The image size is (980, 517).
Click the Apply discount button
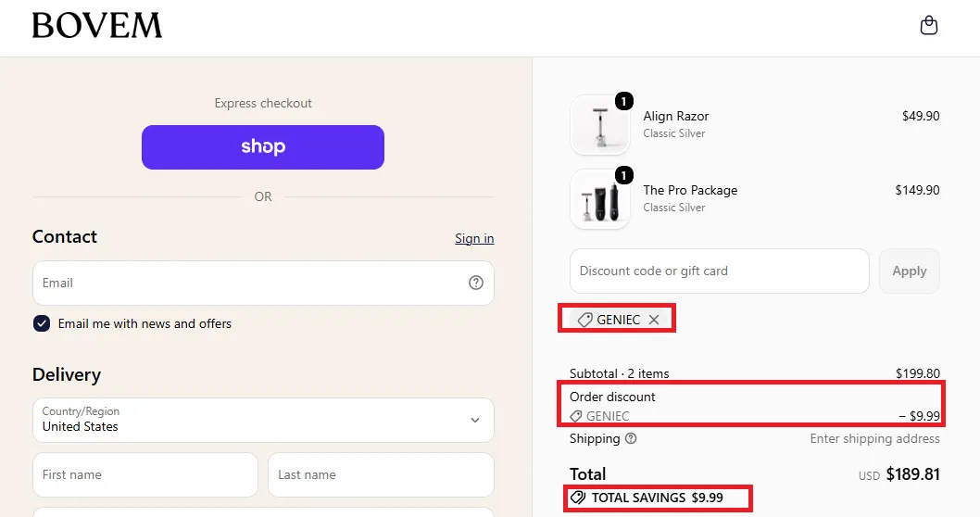tap(909, 271)
